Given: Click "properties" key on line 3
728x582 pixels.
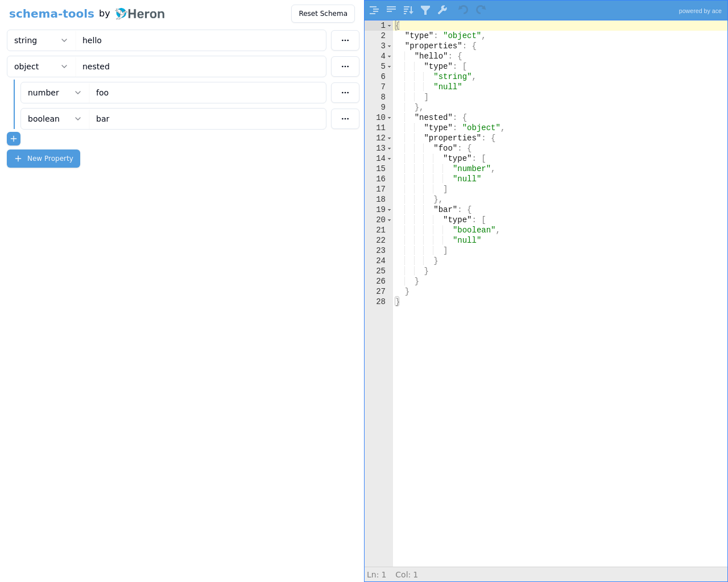Looking at the screenshot, I should (x=434, y=46).
